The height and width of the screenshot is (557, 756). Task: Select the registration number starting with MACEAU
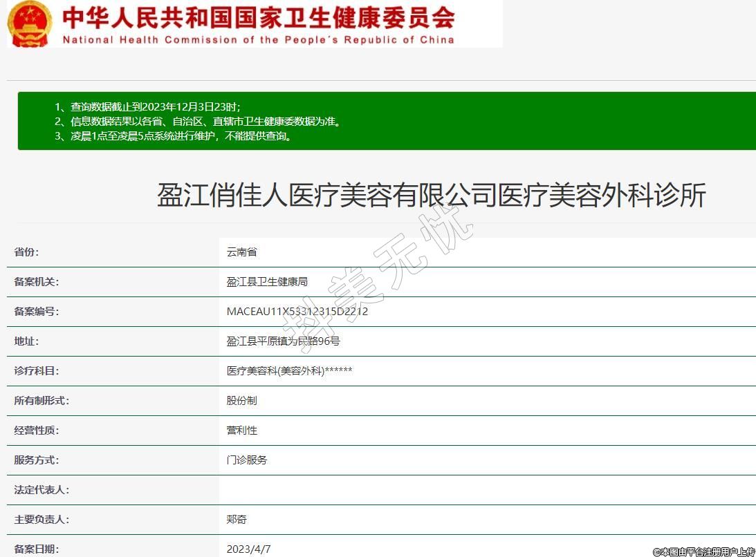click(297, 312)
